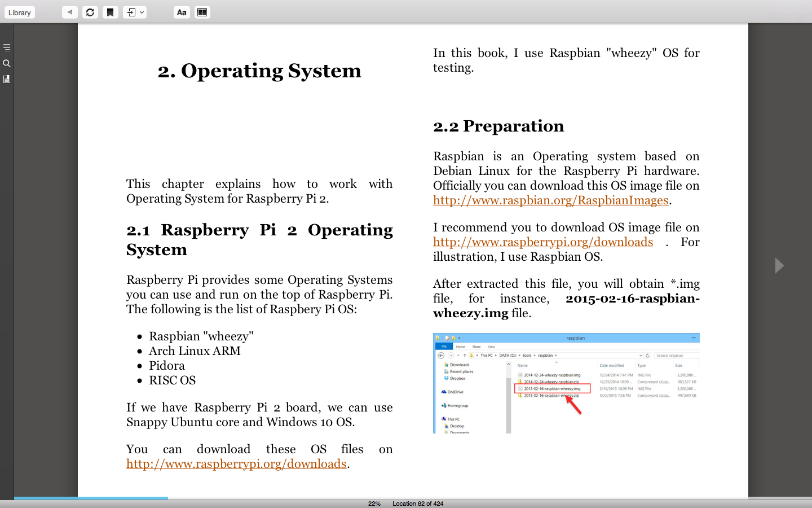
Task: Click the '22%' progress text
Action: pos(374,503)
